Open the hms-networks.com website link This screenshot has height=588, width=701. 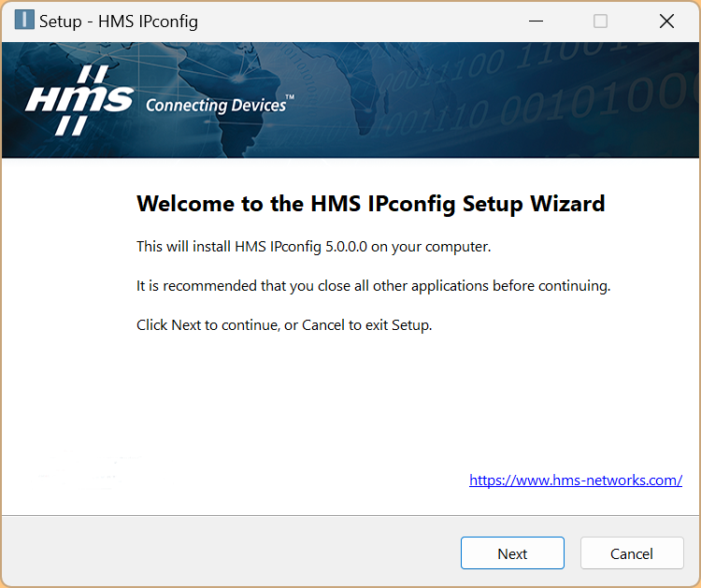576,480
